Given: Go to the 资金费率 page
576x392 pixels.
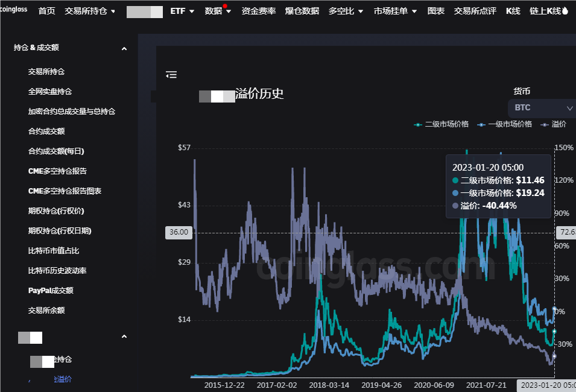Looking at the screenshot, I should coord(258,11).
